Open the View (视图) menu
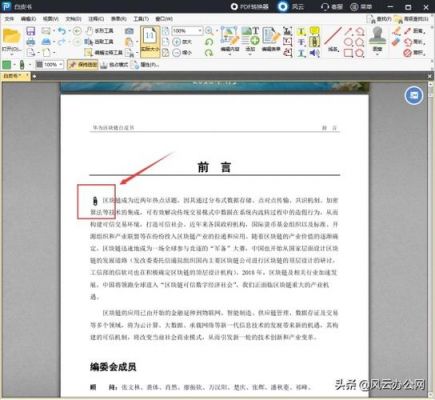Viewport: 435px width, 400px height. 50,19
